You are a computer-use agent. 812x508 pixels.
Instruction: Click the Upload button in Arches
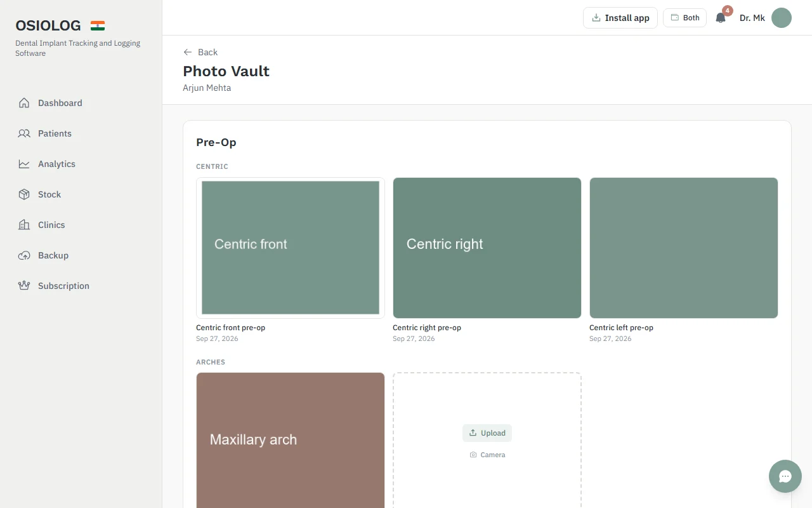click(487, 433)
